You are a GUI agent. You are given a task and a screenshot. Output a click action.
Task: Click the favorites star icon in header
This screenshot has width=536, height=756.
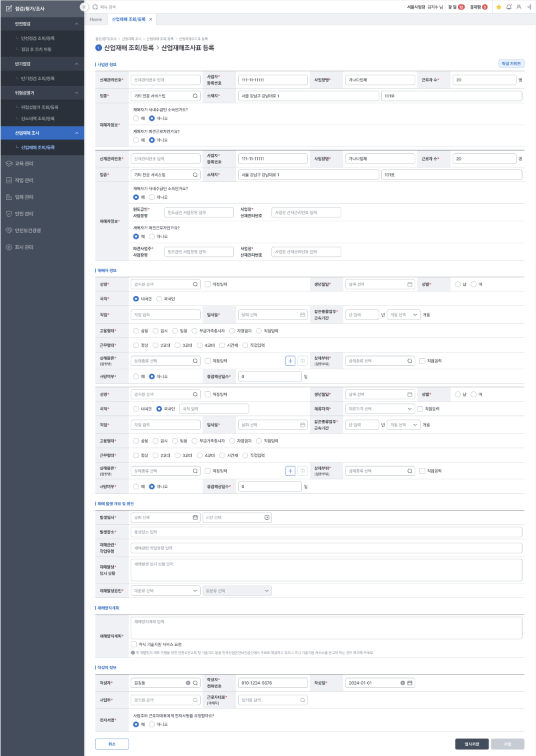click(x=499, y=7)
